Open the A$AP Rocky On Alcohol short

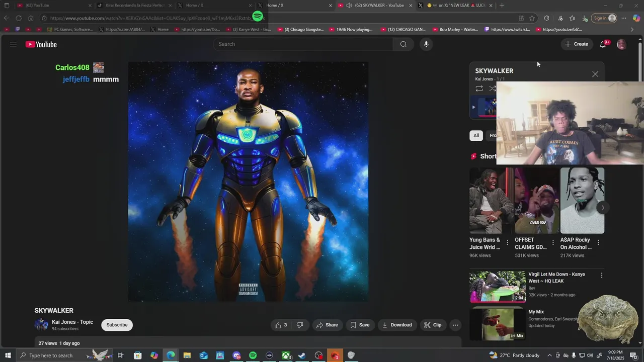[x=582, y=201]
